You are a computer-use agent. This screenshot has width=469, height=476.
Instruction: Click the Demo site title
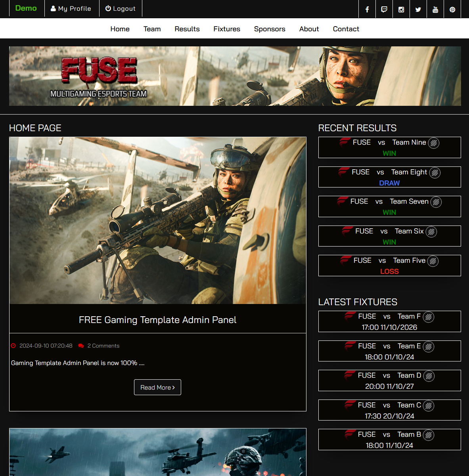point(26,8)
